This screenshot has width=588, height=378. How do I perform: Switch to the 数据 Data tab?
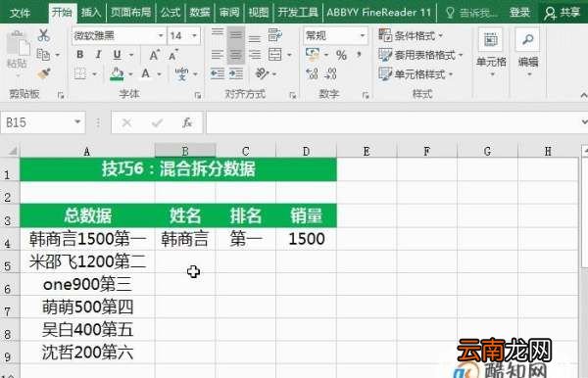[x=200, y=13]
